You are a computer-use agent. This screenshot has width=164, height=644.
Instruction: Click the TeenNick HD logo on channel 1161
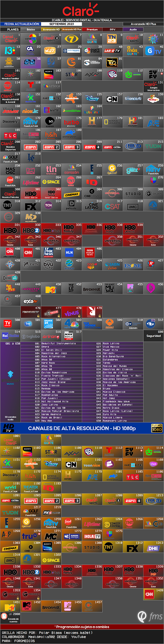point(92,465)
